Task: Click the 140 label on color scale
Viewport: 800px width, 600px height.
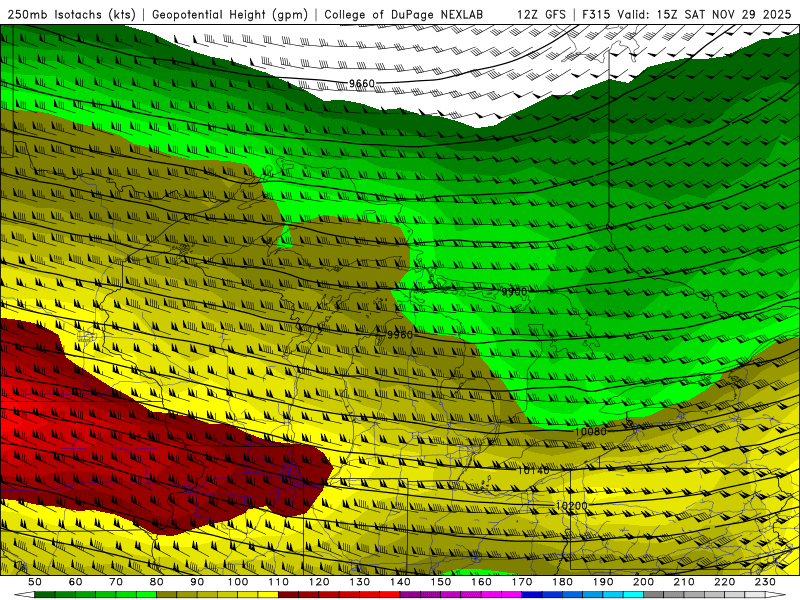Action: [400, 582]
